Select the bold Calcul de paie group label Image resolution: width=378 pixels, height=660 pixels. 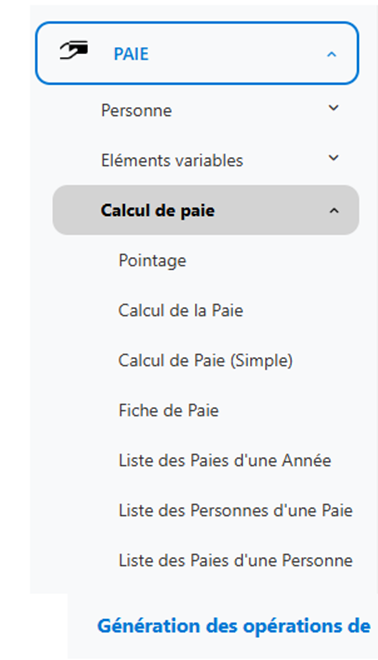(158, 210)
